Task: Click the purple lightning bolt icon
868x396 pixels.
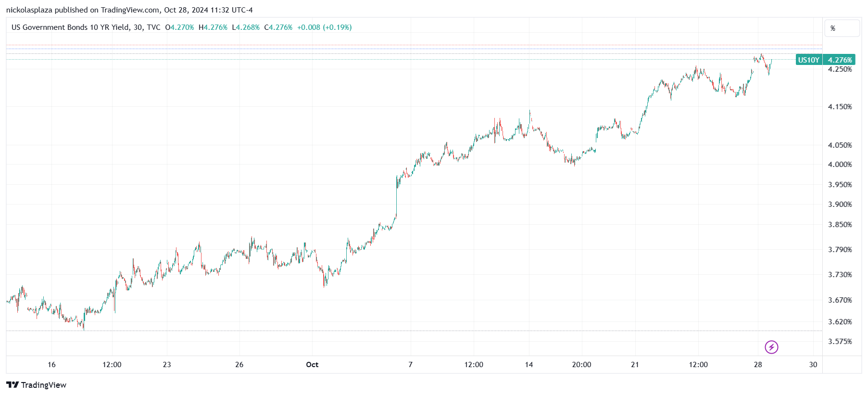Action: pyautogui.click(x=771, y=347)
